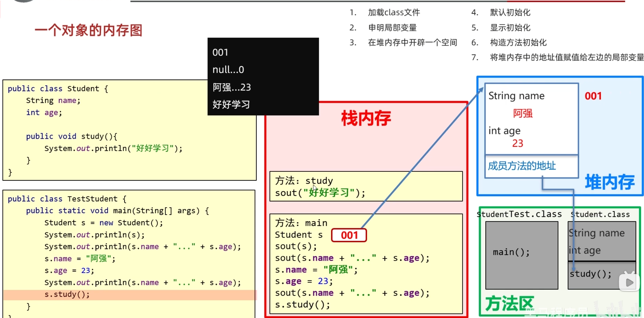Click sout("好好学习"); in the study frame
The image size is (644, 318).
click(320, 193)
